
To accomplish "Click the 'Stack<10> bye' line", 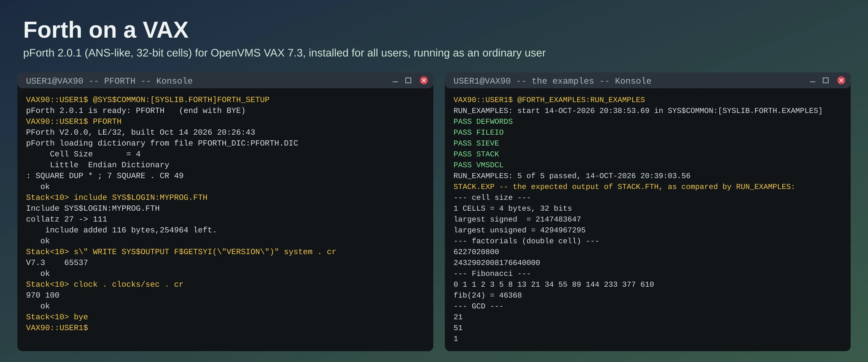I will coord(57,317).
